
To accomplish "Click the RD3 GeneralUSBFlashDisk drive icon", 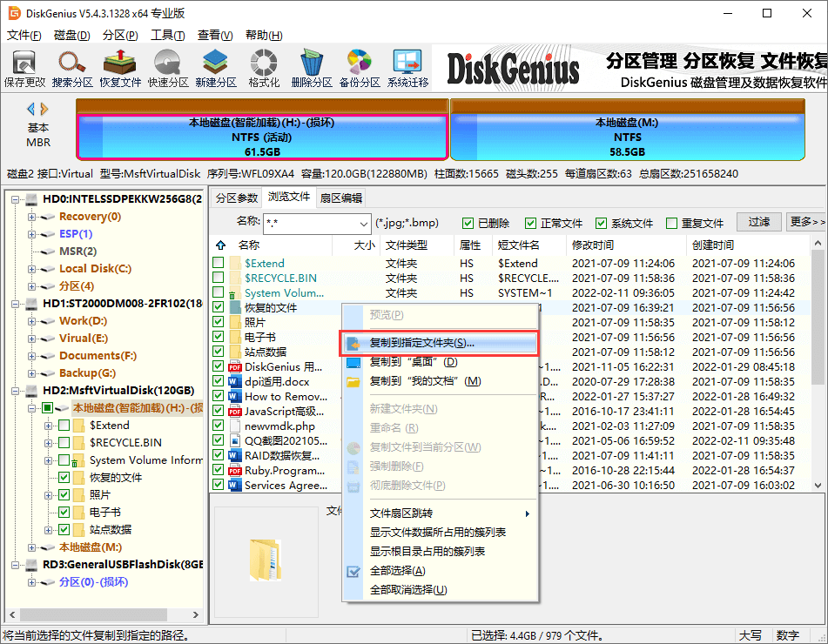I will pyautogui.click(x=31, y=565).
